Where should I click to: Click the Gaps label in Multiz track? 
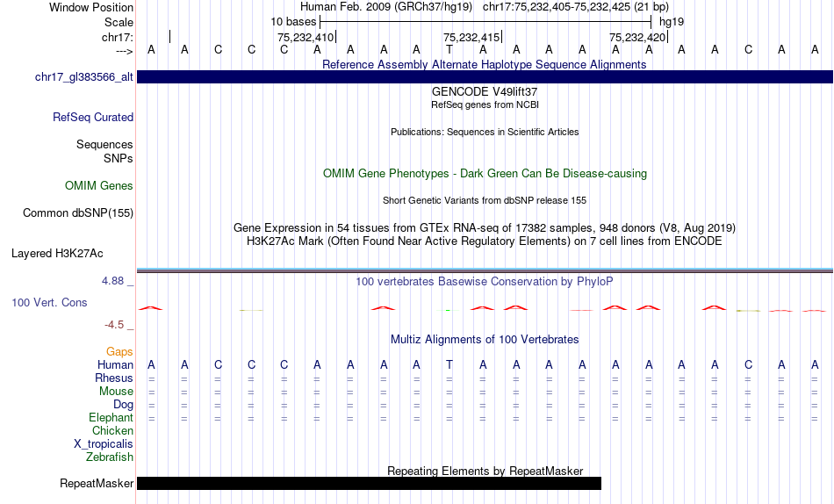(x=119, y=352)
